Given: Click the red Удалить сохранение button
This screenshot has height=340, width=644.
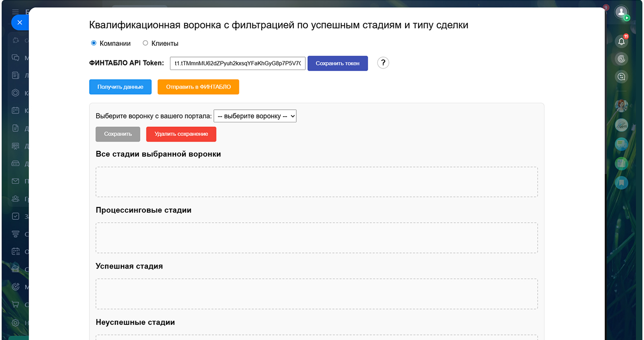Looking at the screenshot, I should [181, 134].
